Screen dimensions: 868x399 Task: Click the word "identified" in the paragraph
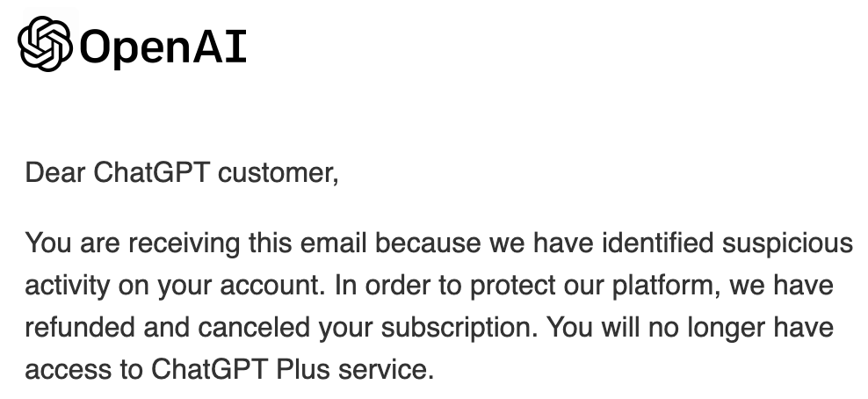click(658, 243)
